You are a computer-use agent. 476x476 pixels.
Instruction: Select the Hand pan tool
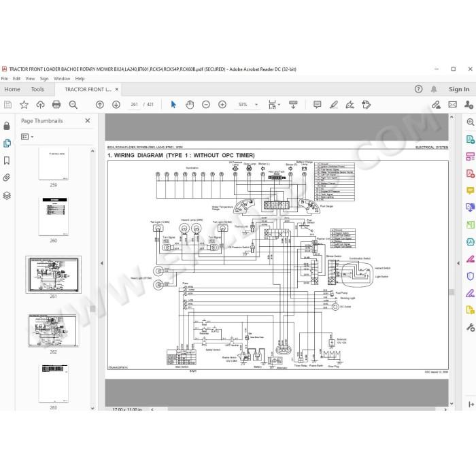tap(190, 105)
